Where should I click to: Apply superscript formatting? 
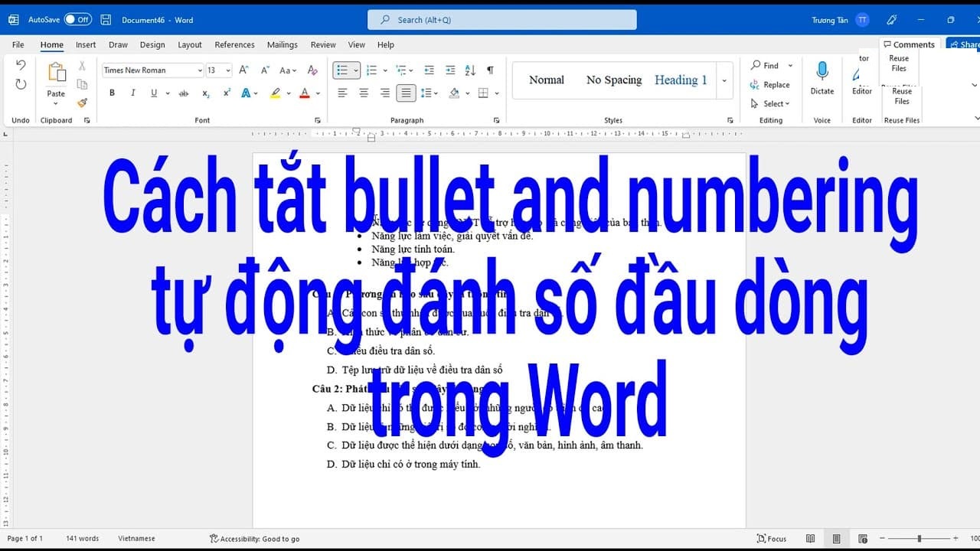[x=227, y=93]
